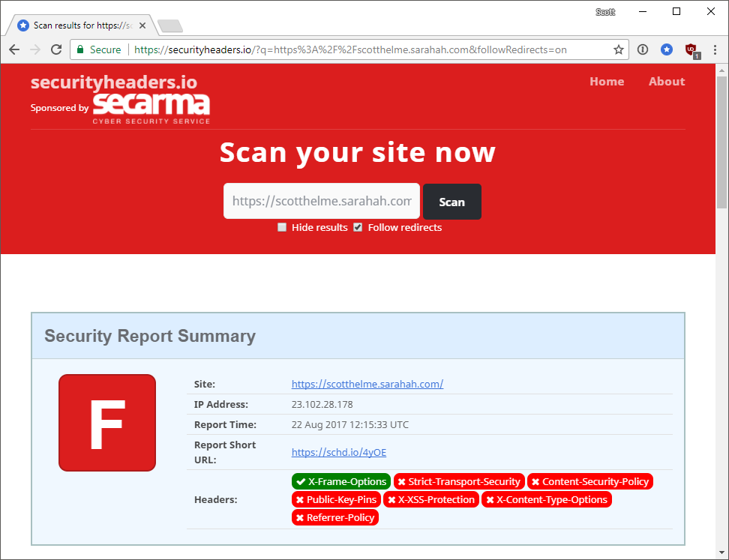Open the Home menu item
Viewport: 729px width, 560px height.
coord(606,82)
